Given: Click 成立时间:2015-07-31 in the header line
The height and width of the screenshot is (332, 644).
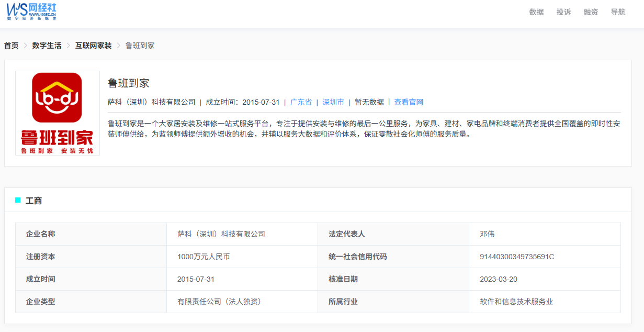Looking at the screenshot, I should click(x=243, y=102).
